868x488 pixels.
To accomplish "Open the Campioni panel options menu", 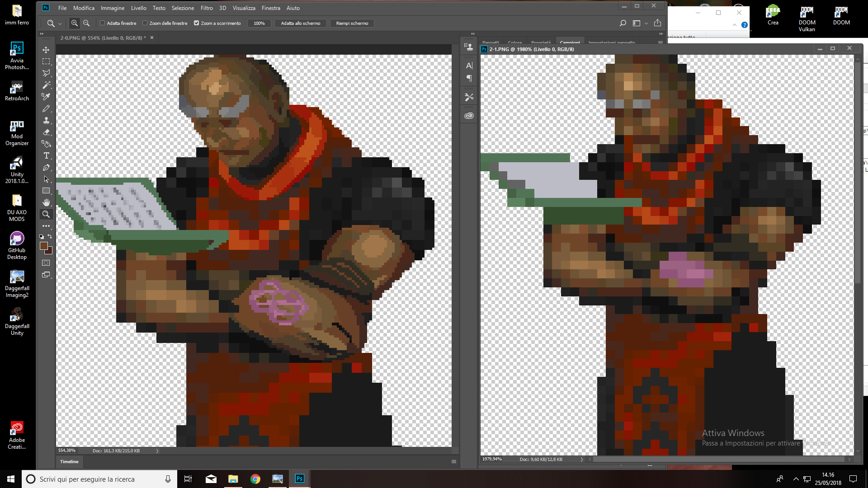I will [x=660, y=42].
